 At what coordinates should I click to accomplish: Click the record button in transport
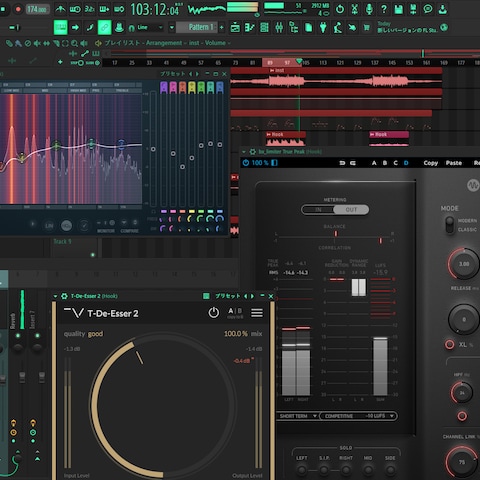click(18, 9)
